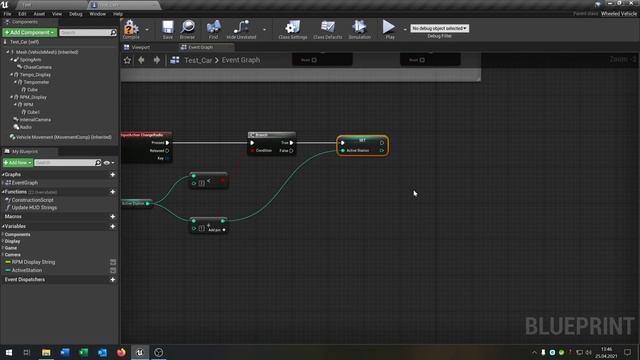Image resolution: width=640 pixels, height=360 pixels.
Task: Add new graph with plus icon
Action: 113,175
